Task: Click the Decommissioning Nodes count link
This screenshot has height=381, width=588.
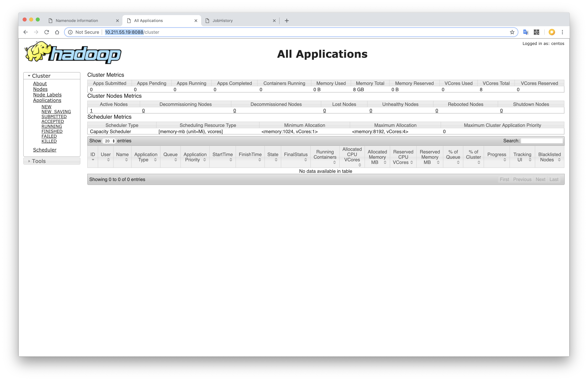Action: 143,111
